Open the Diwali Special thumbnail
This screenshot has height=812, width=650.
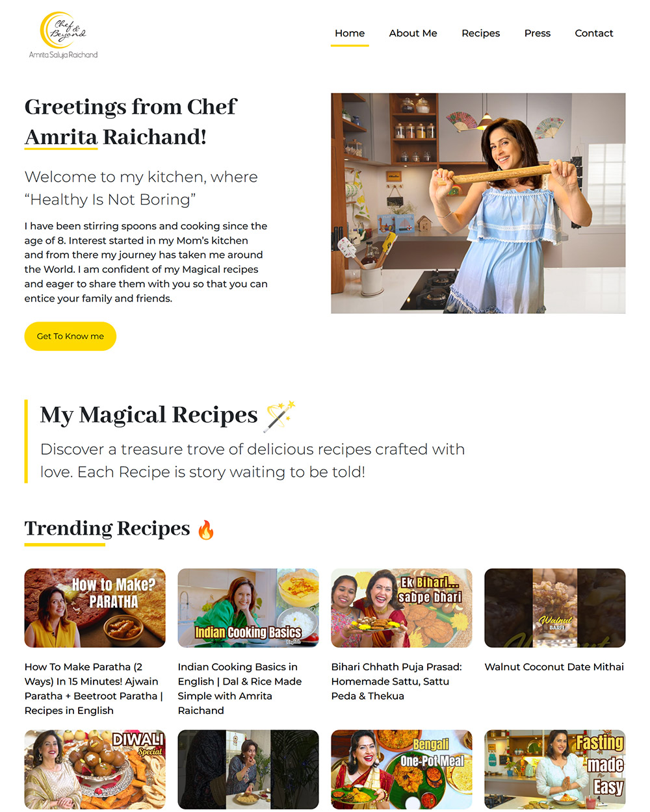[x=95, y=769]
